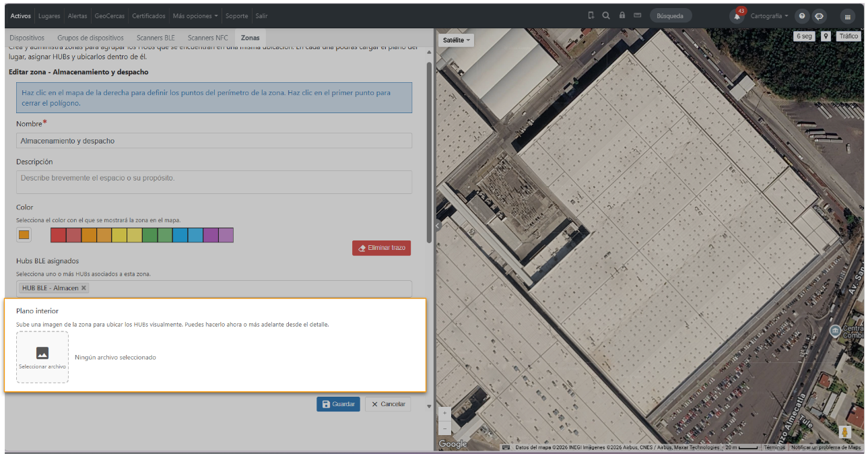Click the Búsqueda search field
Image resolution: width=868 pixels, height=458 pixels.
pyautogui.click(x=671, y=16)
